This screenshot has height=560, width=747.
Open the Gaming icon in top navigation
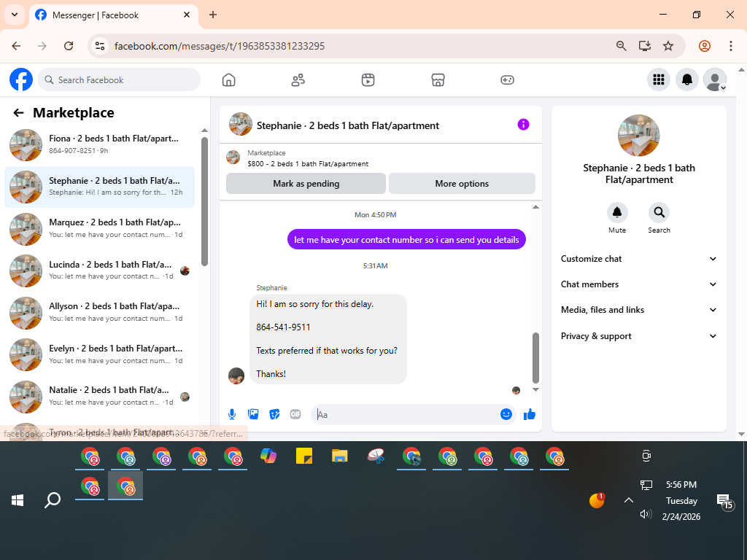click(508, 80)
